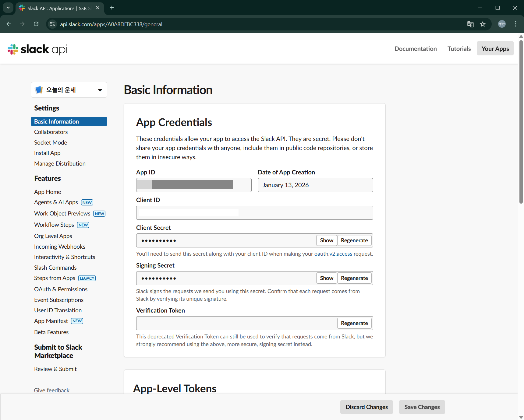
Task: Open Steps from Apps legacy page
Action: (55, 278)
